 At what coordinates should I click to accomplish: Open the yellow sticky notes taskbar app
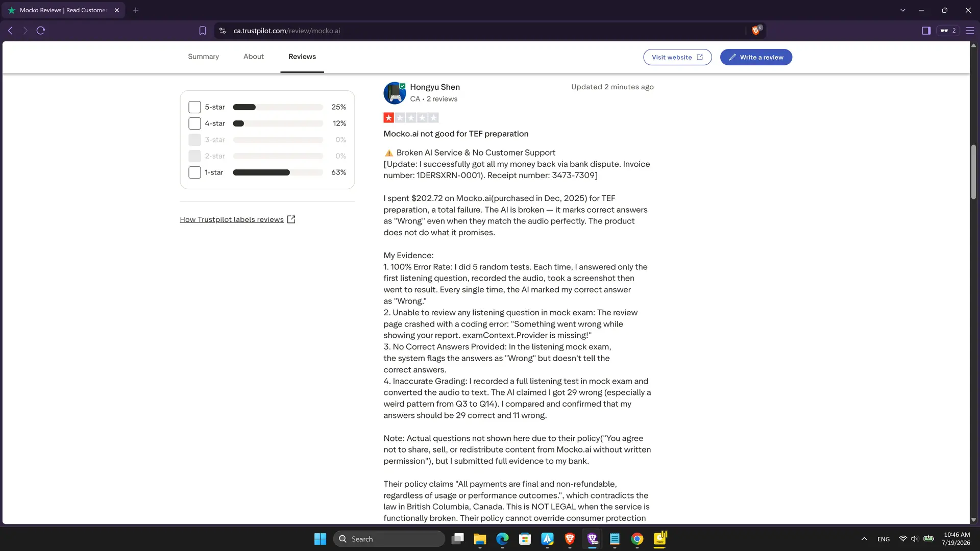click(x=660, y=539)
